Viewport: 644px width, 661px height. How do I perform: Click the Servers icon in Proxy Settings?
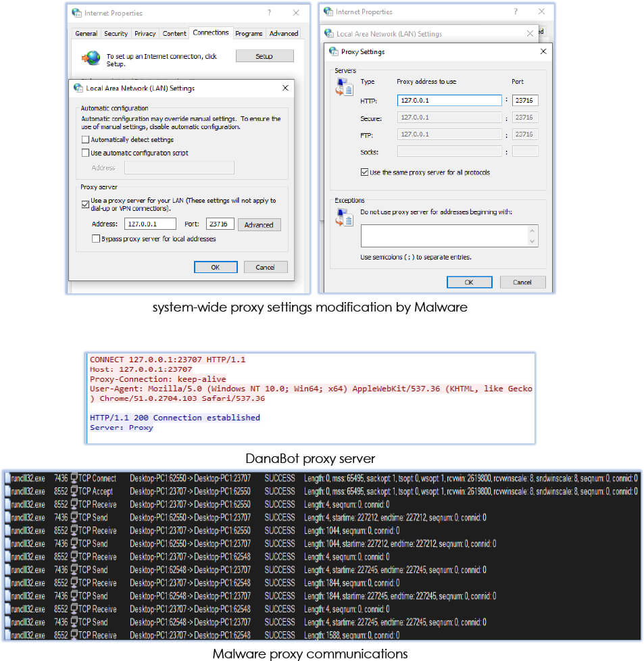pos(345,87)
